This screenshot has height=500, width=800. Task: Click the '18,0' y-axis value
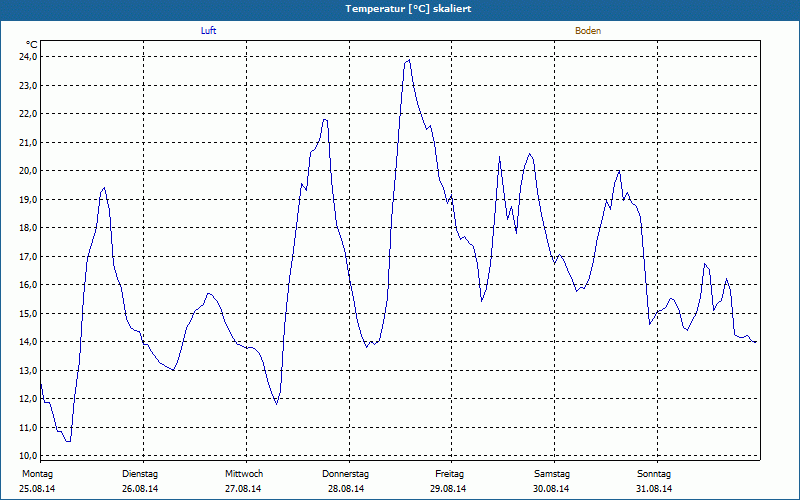28,228
